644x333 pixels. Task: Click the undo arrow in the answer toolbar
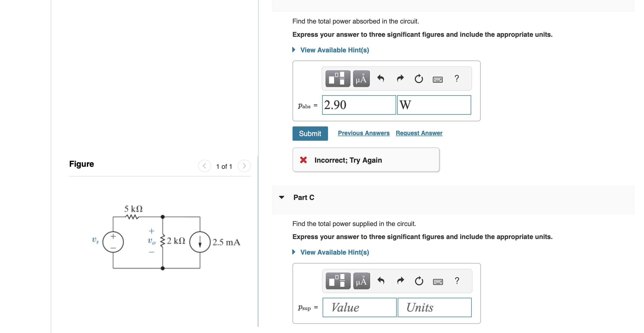point(380,79)
